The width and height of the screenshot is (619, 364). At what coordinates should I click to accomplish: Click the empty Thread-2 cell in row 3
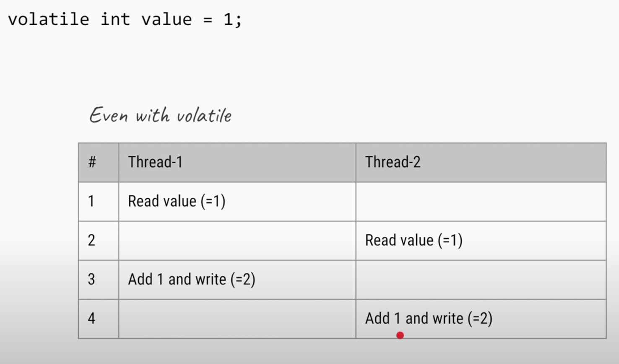coord(481,279)
